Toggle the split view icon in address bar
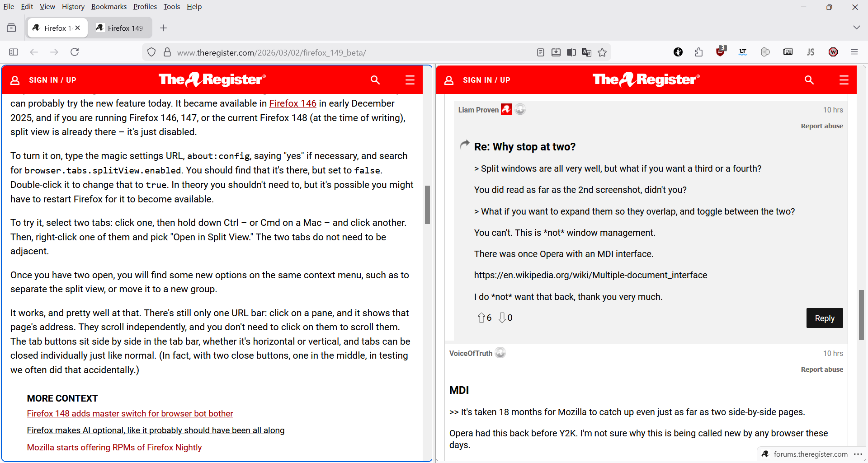868x463 pixels. tap(571, 52)
